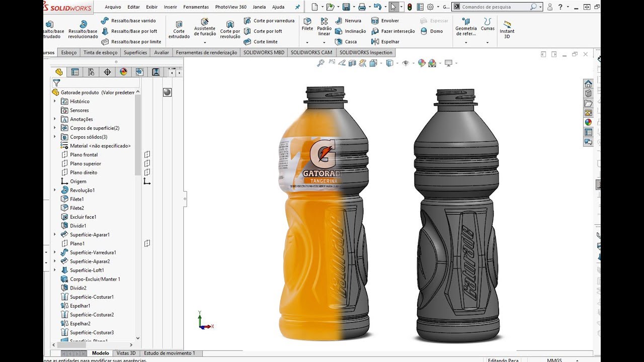644x362 pixels.
Task: Choose Corte por varredura
Action: (269, 21)
